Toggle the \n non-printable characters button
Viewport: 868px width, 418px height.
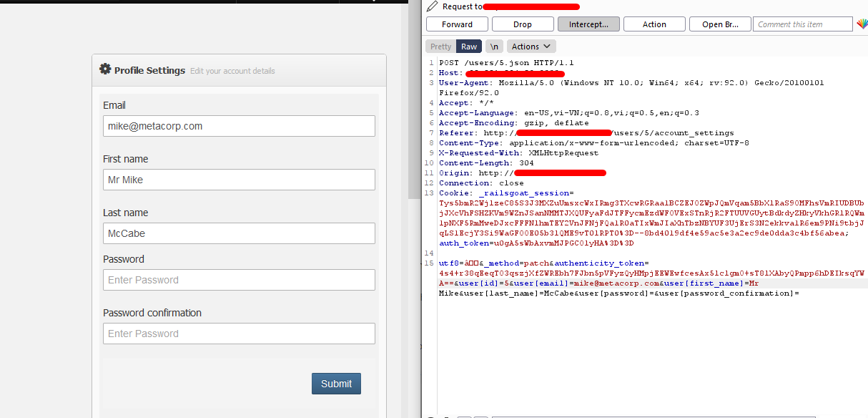pyautogui.click(x=494, y=47)
